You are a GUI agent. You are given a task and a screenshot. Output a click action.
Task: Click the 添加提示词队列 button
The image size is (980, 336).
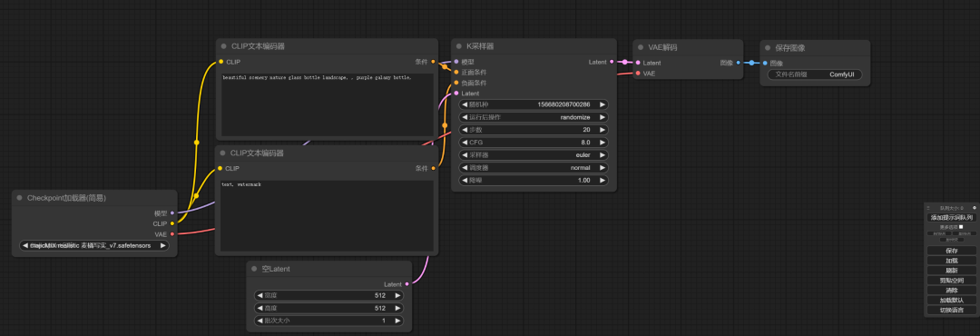point(951,217)
